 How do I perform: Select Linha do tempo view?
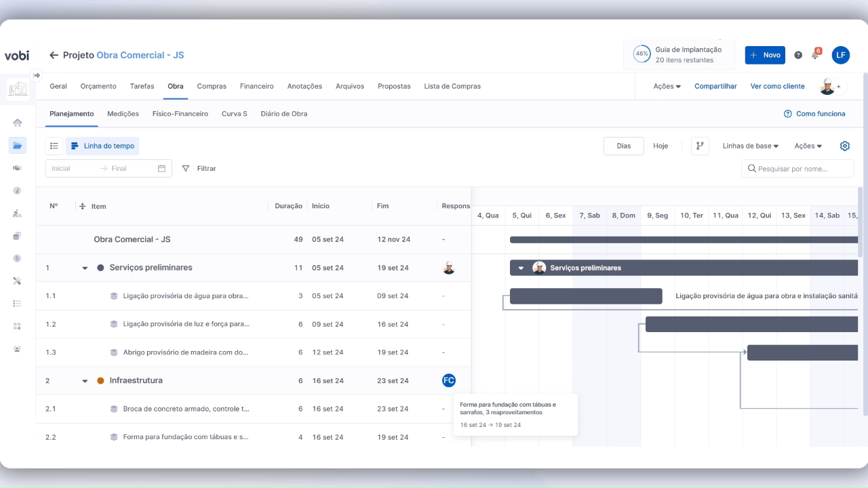[102, 146]
